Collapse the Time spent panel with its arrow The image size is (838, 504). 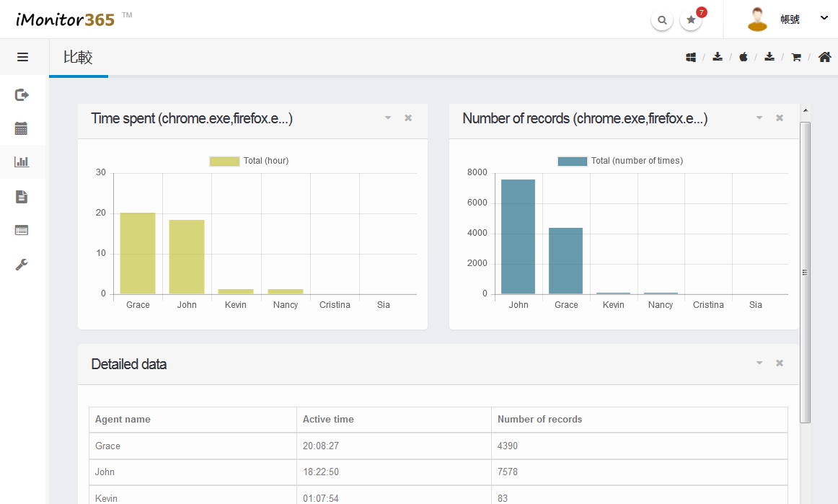point(388,118)
